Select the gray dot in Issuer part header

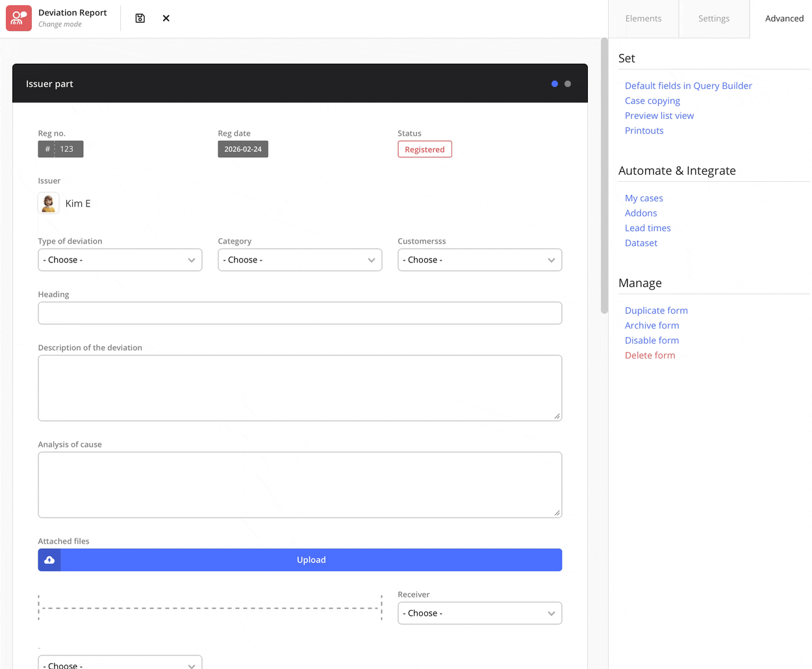click(x=568, y=84)
